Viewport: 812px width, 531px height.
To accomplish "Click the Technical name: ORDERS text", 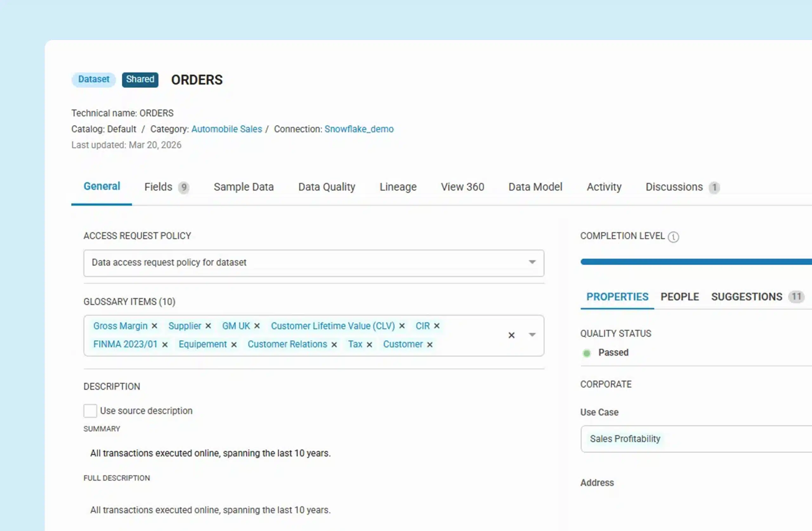I will pos(122,113).
